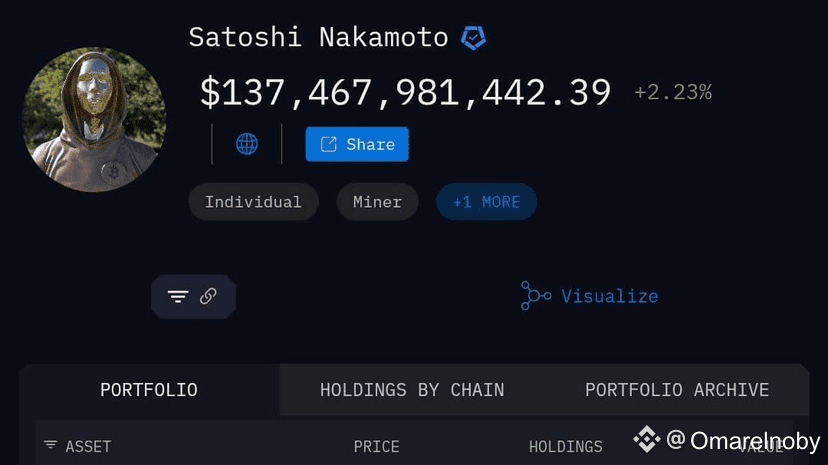The image size is (828, 465).
Task: Expand the +1 MORE tags
Action: click(486, 202)
